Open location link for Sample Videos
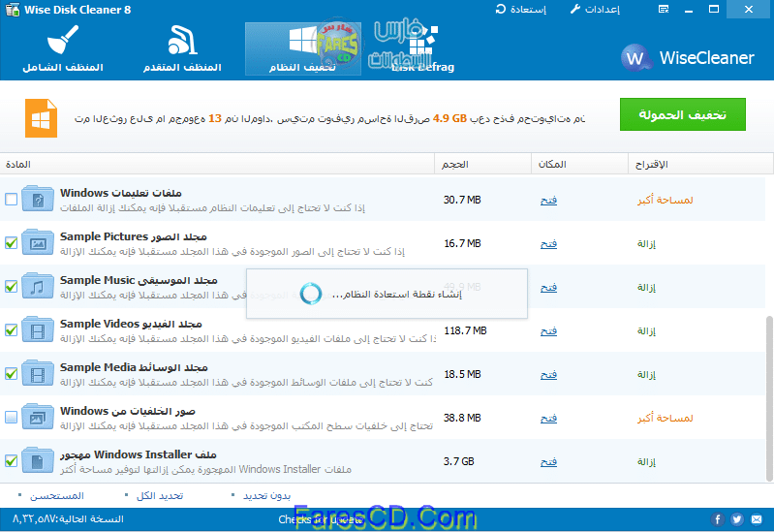This screenshot has height=532, width=774. 548,331
